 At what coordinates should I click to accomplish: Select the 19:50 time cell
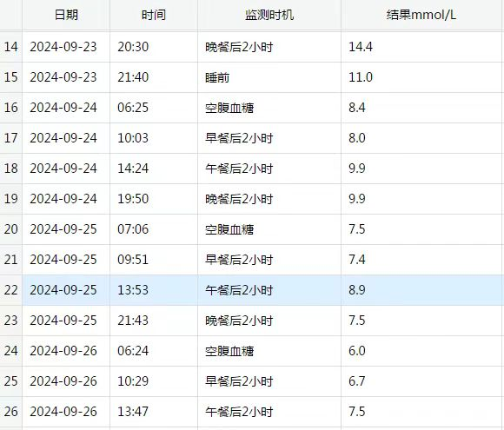(x=154, y=199)
